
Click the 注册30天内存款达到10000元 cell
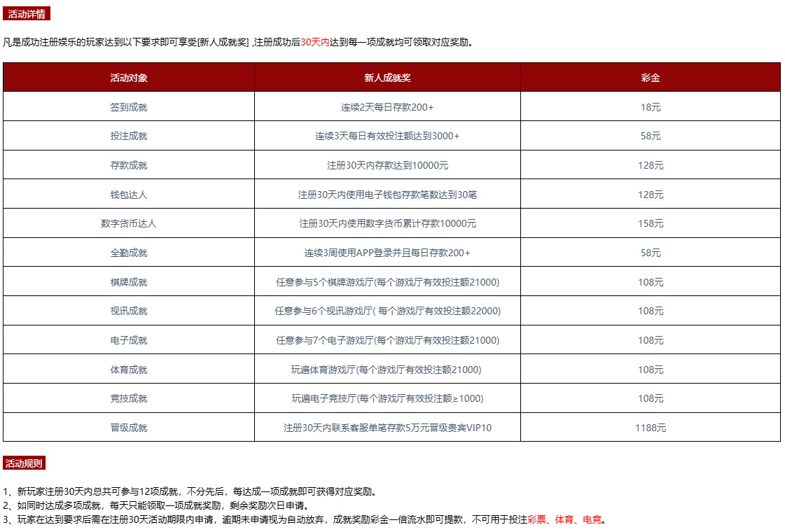point(387,165)
